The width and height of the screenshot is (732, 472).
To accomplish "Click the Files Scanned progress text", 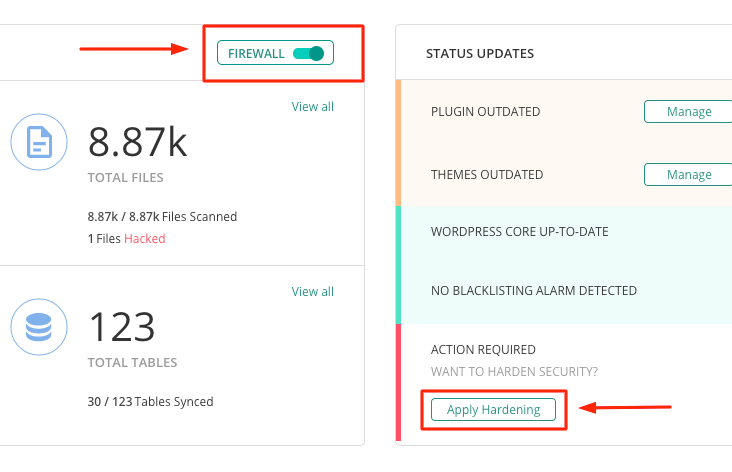I will point(162,217).
